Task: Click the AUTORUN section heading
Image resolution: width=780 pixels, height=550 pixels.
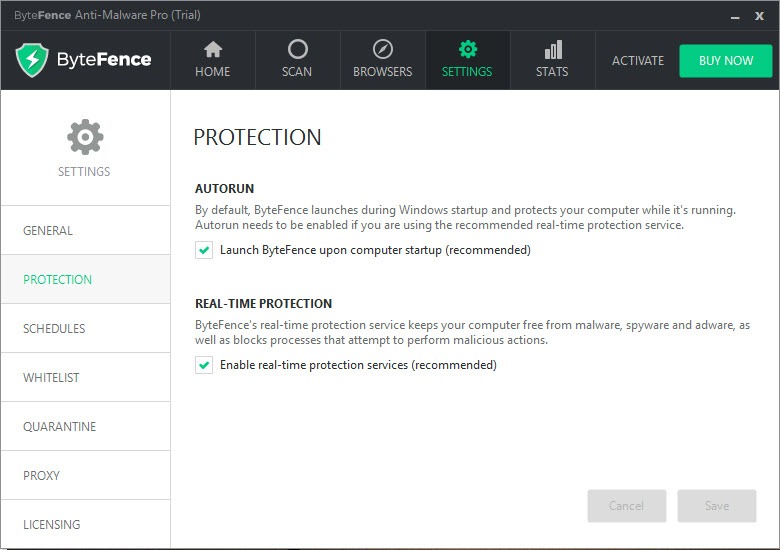Action: point(224,188)
